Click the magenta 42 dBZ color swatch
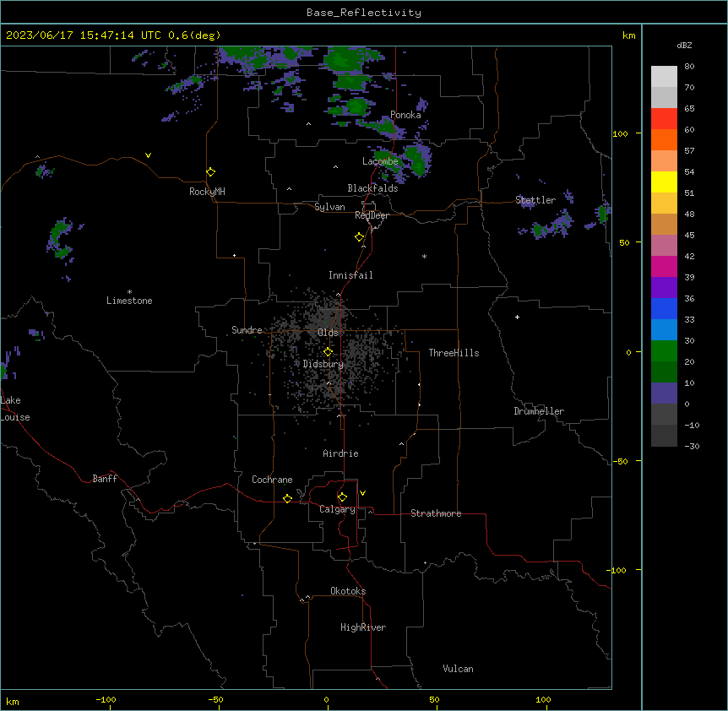 pos(664,266)
